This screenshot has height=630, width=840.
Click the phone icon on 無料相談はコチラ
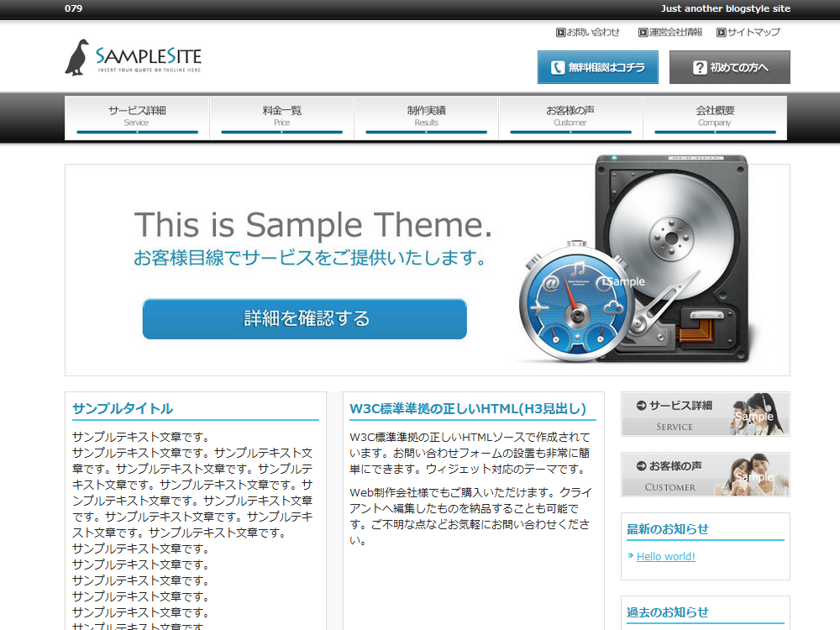click(x=558, y=67)
